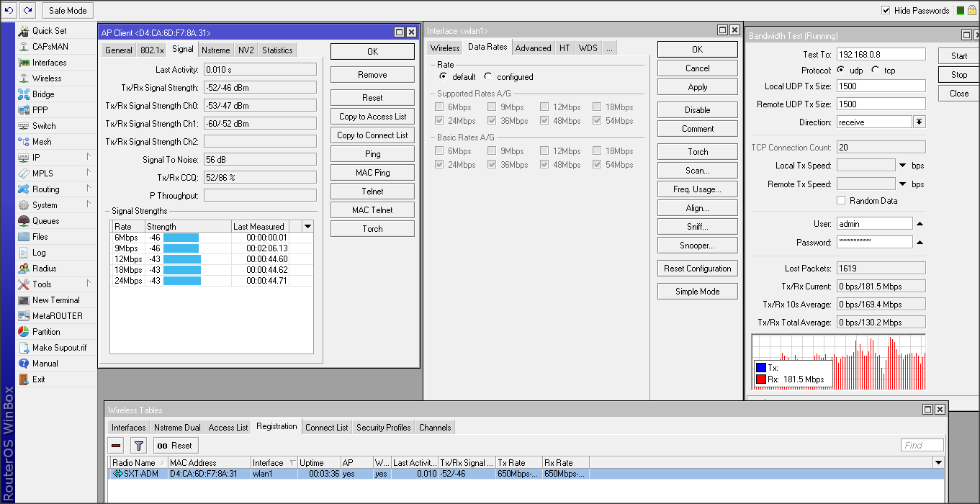Select udp protocol radio button
980x504 pixels.
coord(841,71)
